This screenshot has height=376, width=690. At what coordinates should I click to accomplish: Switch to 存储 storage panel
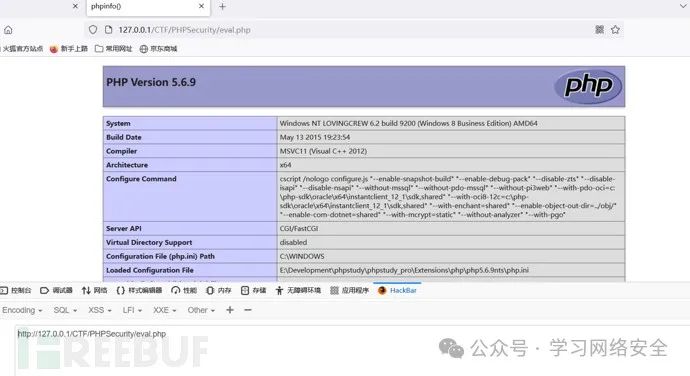coord(253,291)
